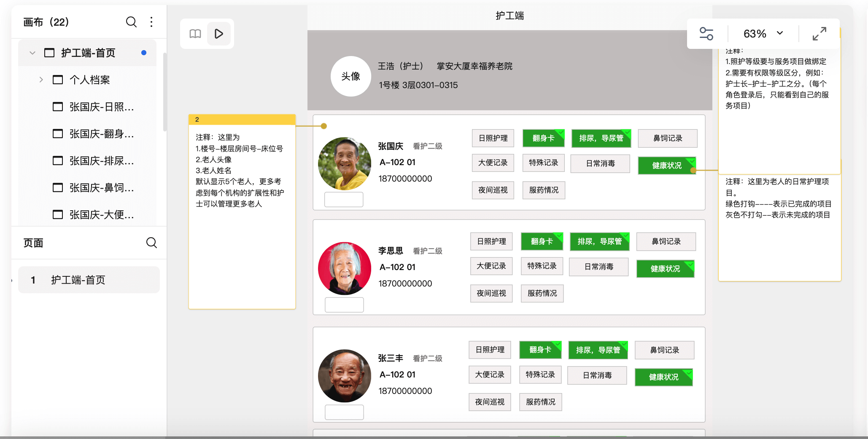The width and height of the screenshot is (868, 439).
Task: Click green 翻身卡 button for 张国庆
Action: (543, 138)
